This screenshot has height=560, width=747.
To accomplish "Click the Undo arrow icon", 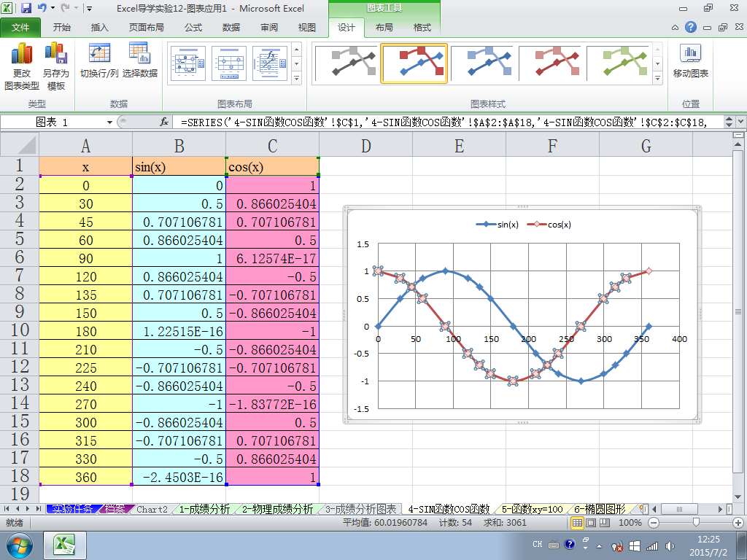I will click(x=42, y=8).
